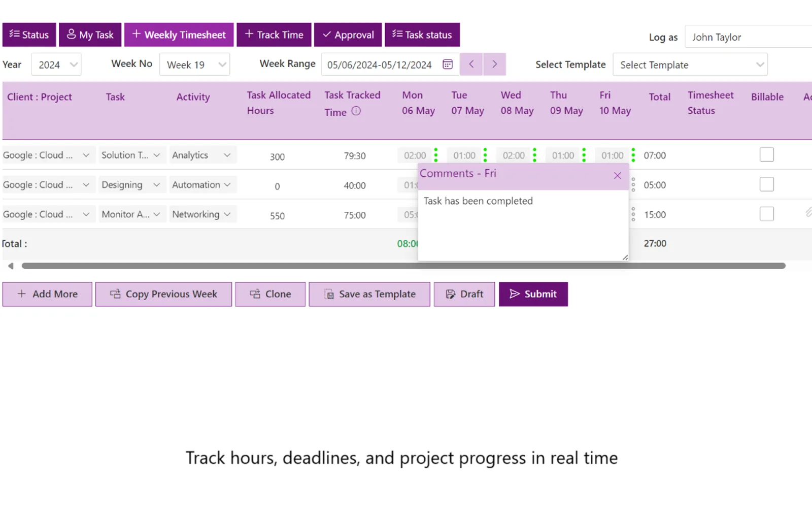This screenshot has height=508, width=812.
Task: Switch to the Status tab
Action: pyautogui.click(x=29, y=35)
